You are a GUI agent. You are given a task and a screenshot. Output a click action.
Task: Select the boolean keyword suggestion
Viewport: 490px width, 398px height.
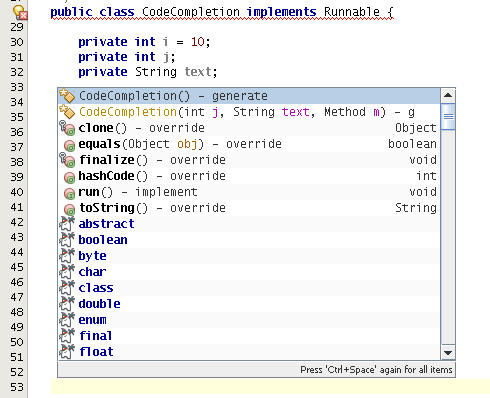(249, 240)
